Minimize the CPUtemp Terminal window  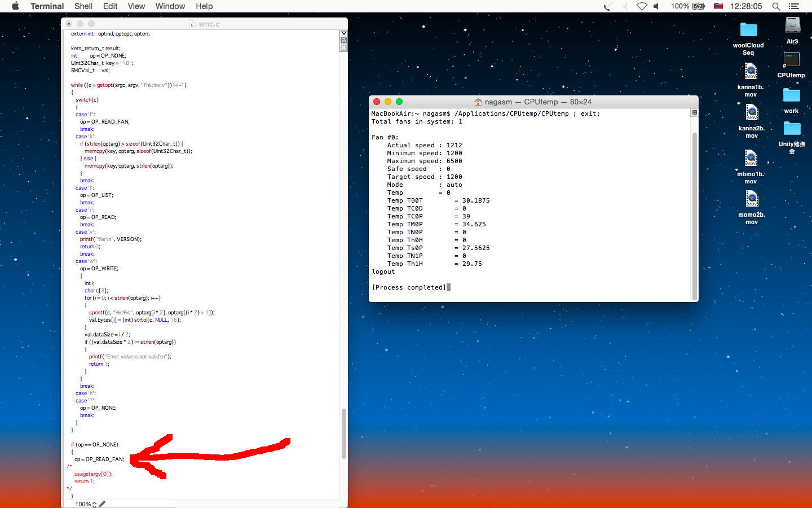[x=388, y=102]
